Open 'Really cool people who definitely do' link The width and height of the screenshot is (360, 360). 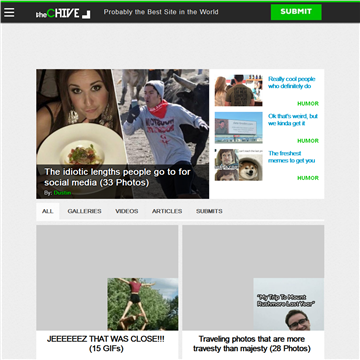point(292,83)
